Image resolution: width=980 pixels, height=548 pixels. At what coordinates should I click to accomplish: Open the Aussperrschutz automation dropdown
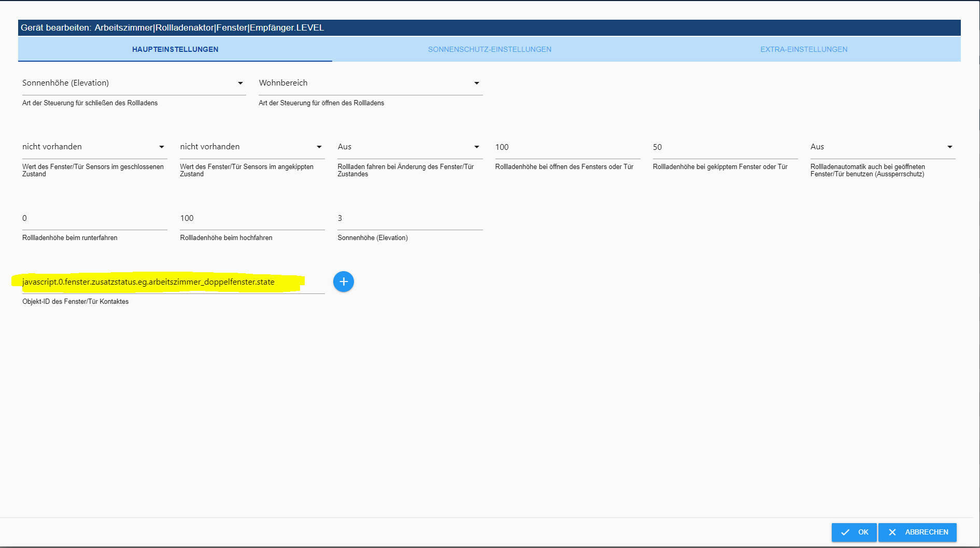click(x=883, y=147)
